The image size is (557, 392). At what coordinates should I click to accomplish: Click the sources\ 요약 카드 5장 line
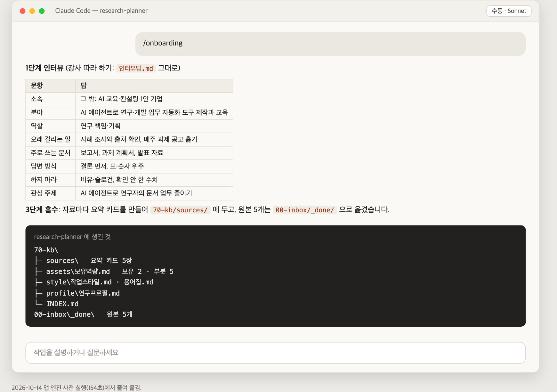pyautogui.click(x=83, y=261)
